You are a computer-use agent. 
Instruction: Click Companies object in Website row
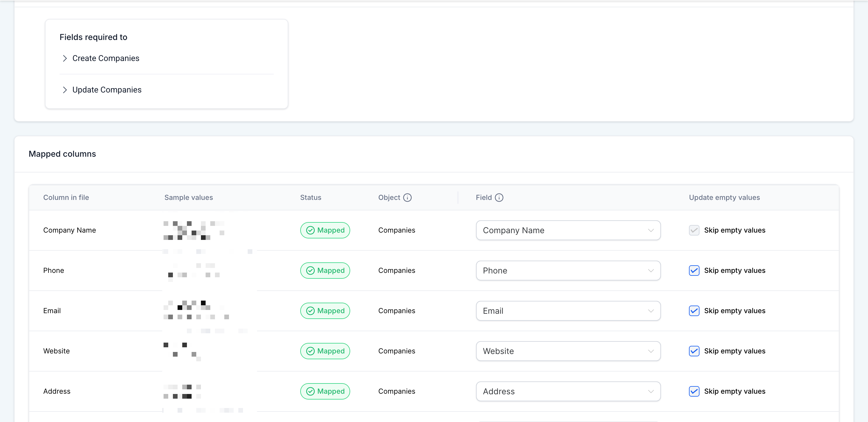397,351
